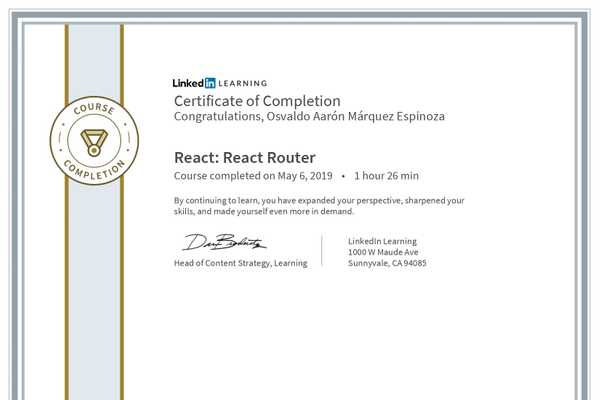Image resolution: width=600 pixels, height=400 pixels.
Task: Click the 'Certificate of Completion' heading
Action: (x=257, y=101)
